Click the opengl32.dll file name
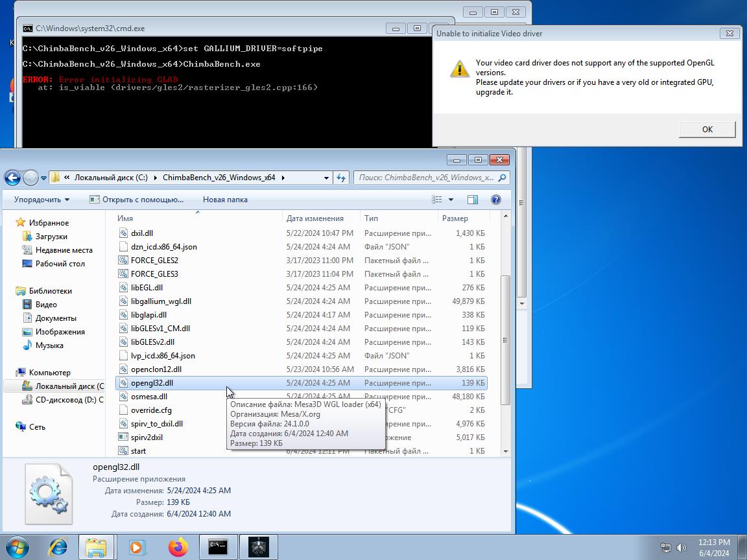This screenshot has width=747, height=560. 152,383
